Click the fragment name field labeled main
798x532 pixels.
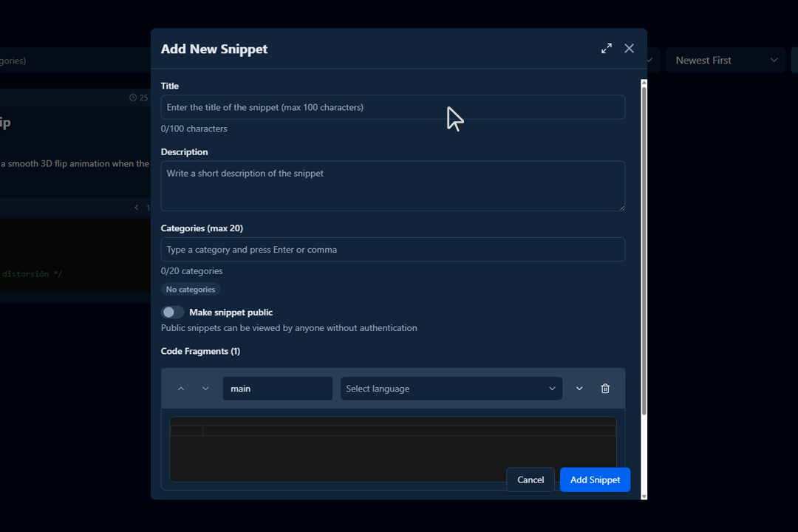pos(277,388)
